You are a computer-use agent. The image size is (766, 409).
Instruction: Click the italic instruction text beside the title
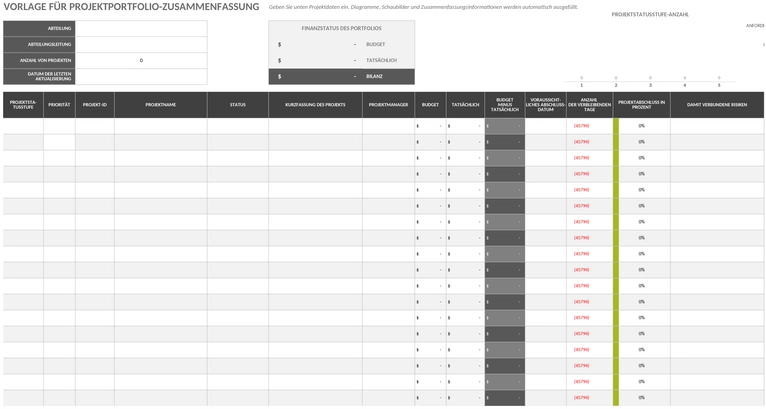423,7
